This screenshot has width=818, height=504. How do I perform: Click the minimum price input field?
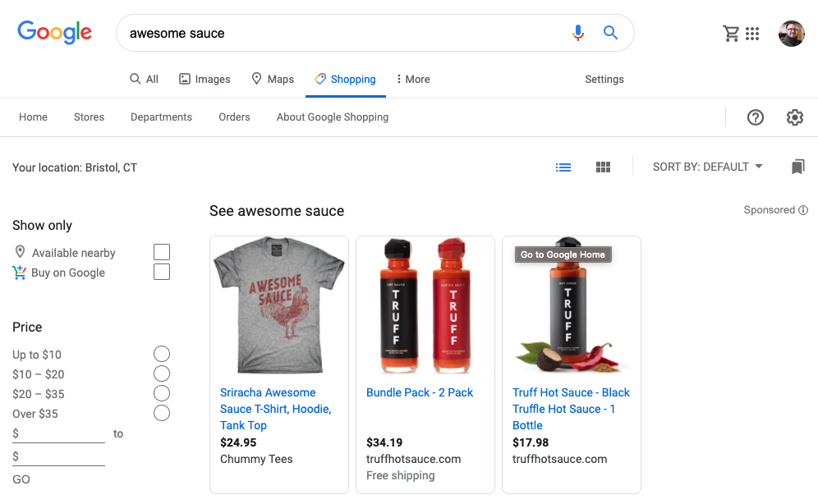tap(57, 433)
